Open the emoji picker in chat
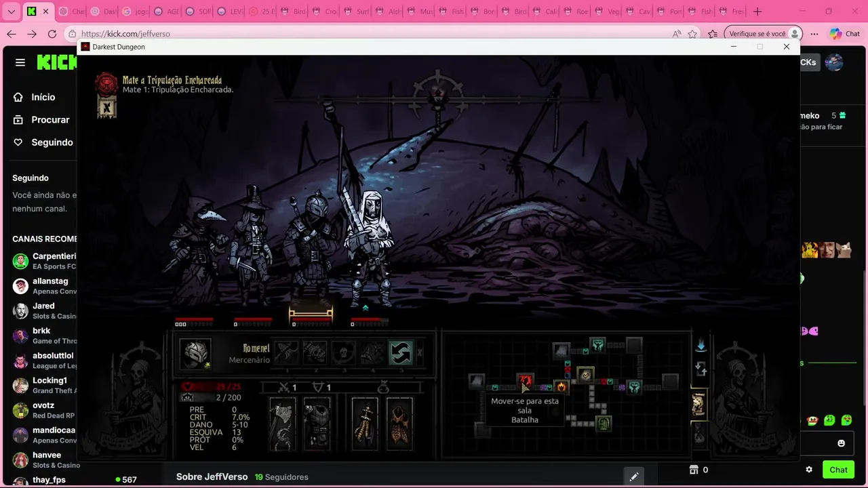This screenshot has height=488, width=868. pos(842,443)
